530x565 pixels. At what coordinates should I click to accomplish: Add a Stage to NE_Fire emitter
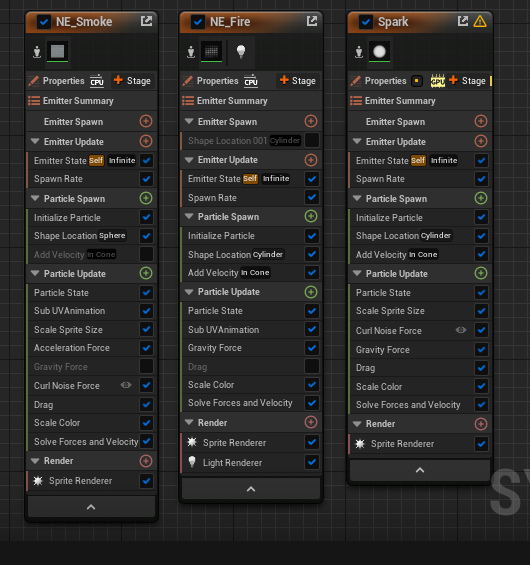pos(298,81)
